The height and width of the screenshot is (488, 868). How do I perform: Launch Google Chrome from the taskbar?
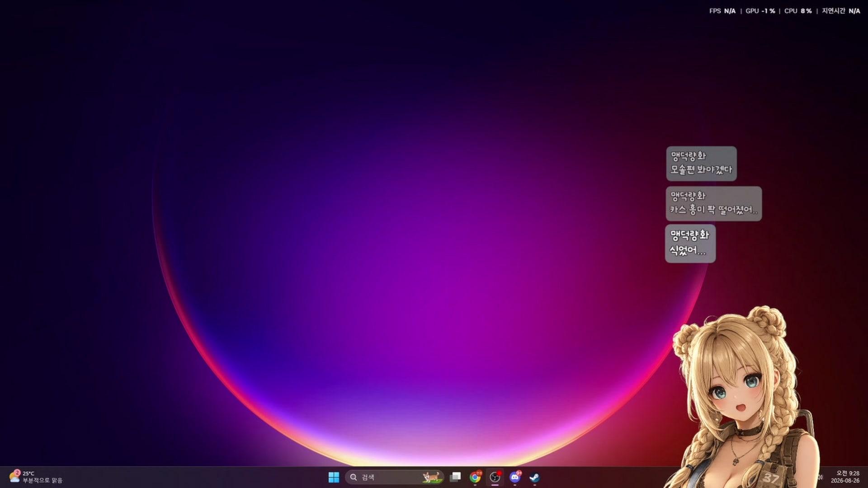click(475, 477)
